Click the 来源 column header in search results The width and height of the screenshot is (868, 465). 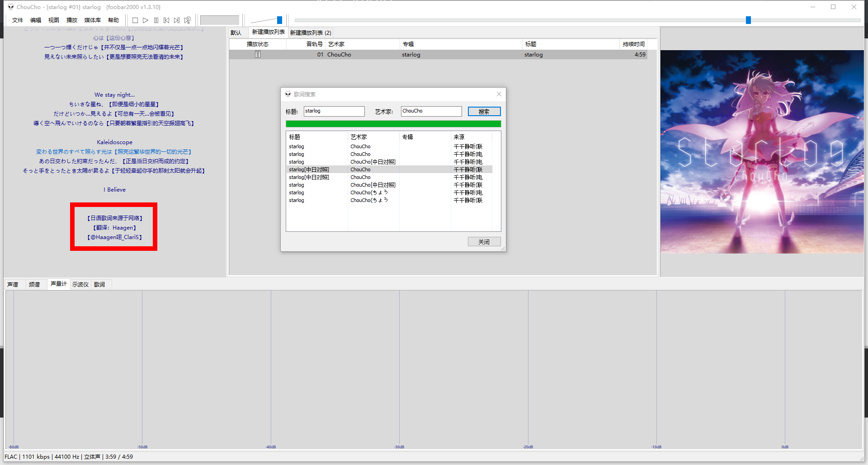click(x=471, y=137)
